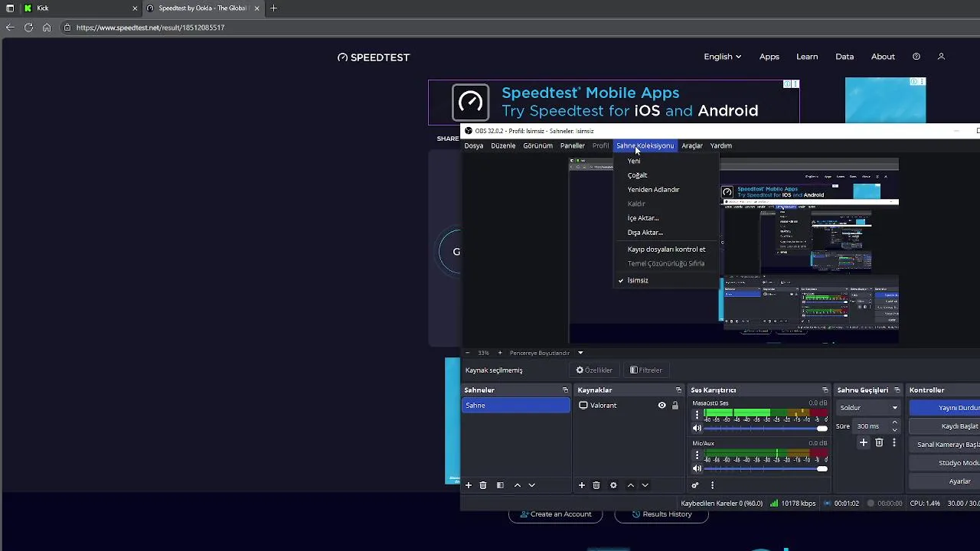Click browser refresh icon
980x551 pixels.
click(x=28, y=28)
